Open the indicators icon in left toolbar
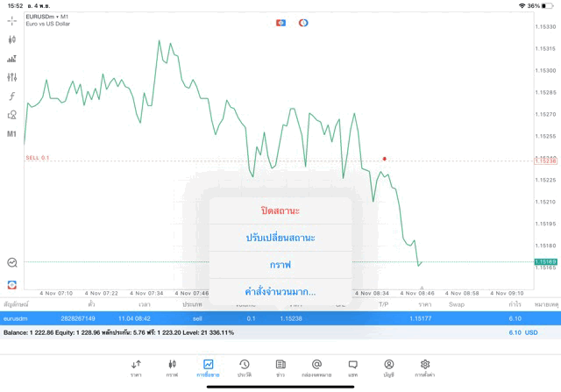This screenshot has width=561, height=392. point(12,59)
